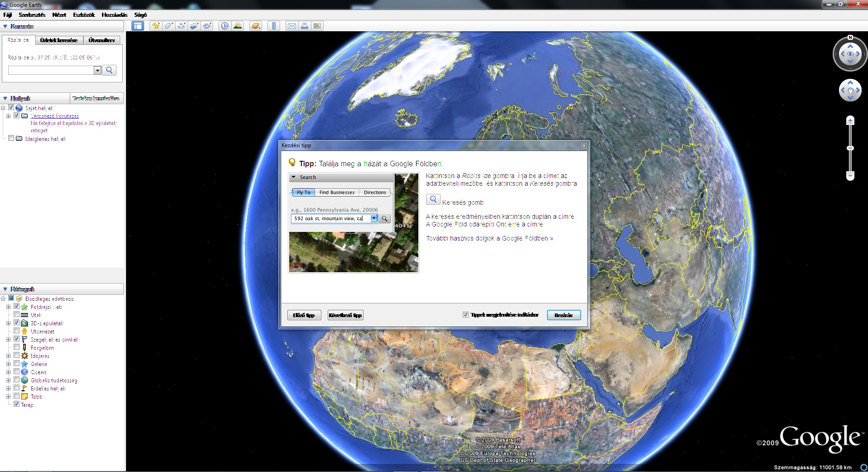
Task: Enable the Utak layer checkbox
Action: point(17,315)
